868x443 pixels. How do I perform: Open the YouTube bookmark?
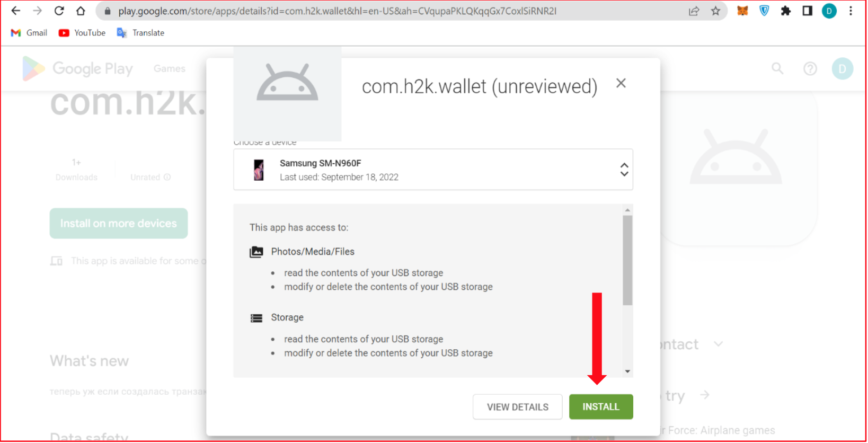click(82, 33)
